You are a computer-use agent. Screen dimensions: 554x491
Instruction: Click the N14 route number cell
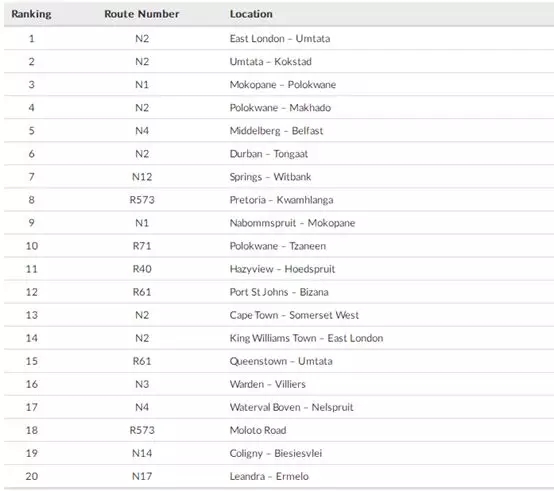(142, 453)
